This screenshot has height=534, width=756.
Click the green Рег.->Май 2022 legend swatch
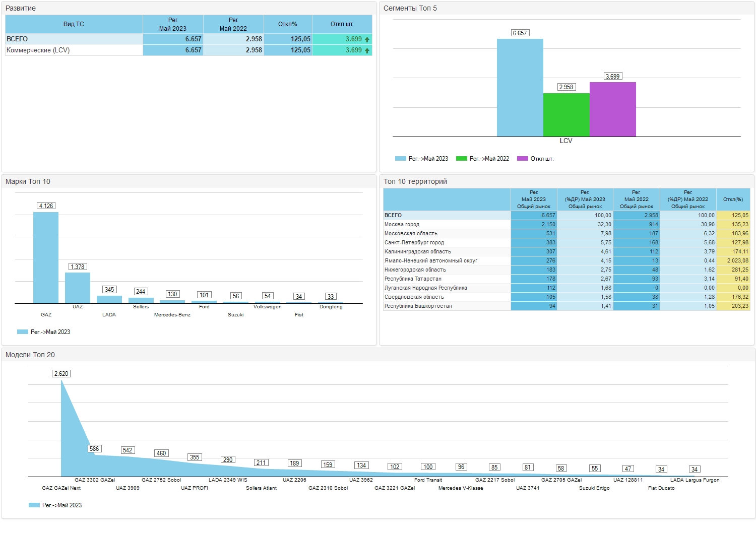(462, 159)
